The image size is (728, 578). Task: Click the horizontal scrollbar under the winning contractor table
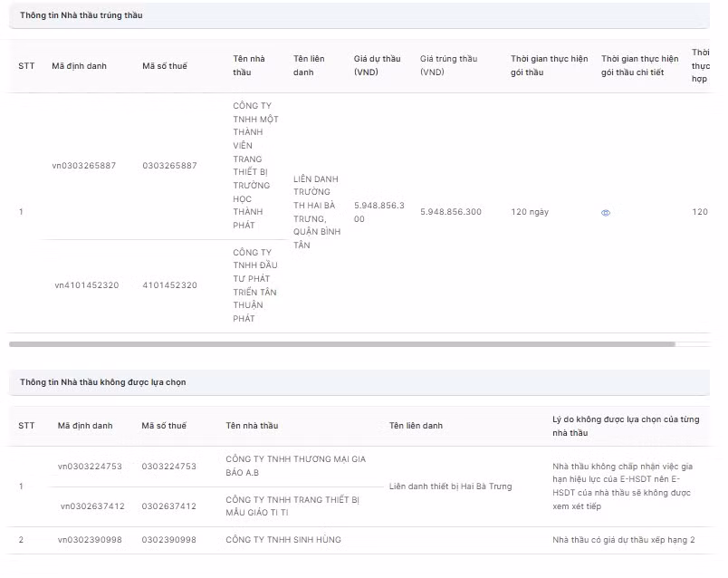pos(342,344)
